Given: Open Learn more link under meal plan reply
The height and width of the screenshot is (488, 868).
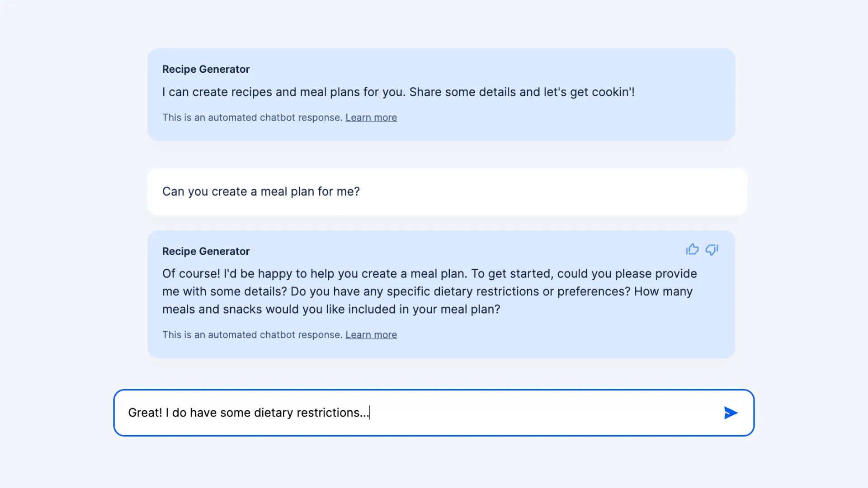Looking at the screenshot, I should pyautogui.click(x=371, y=335).
